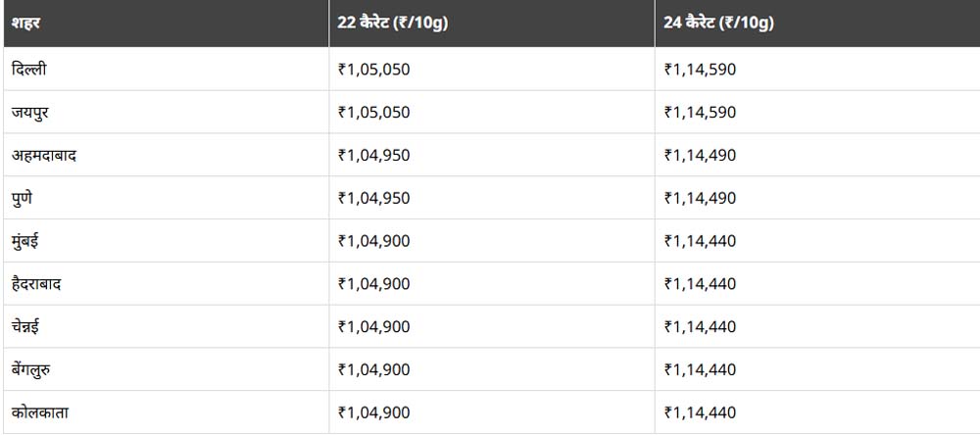
Task: Click the पुणे city name
Action: [25, 198]
